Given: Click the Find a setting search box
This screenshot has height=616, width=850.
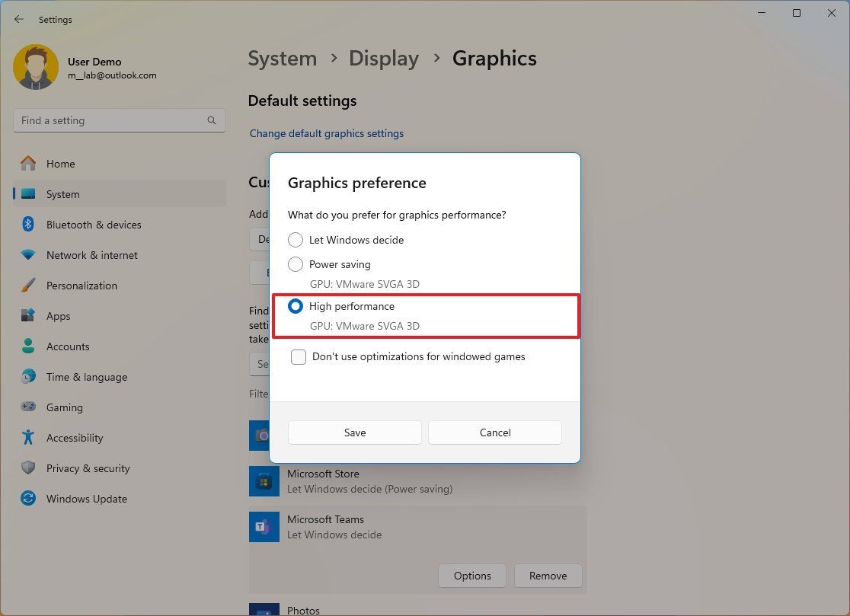Looking at the screenshot, I should pos(120,120).
